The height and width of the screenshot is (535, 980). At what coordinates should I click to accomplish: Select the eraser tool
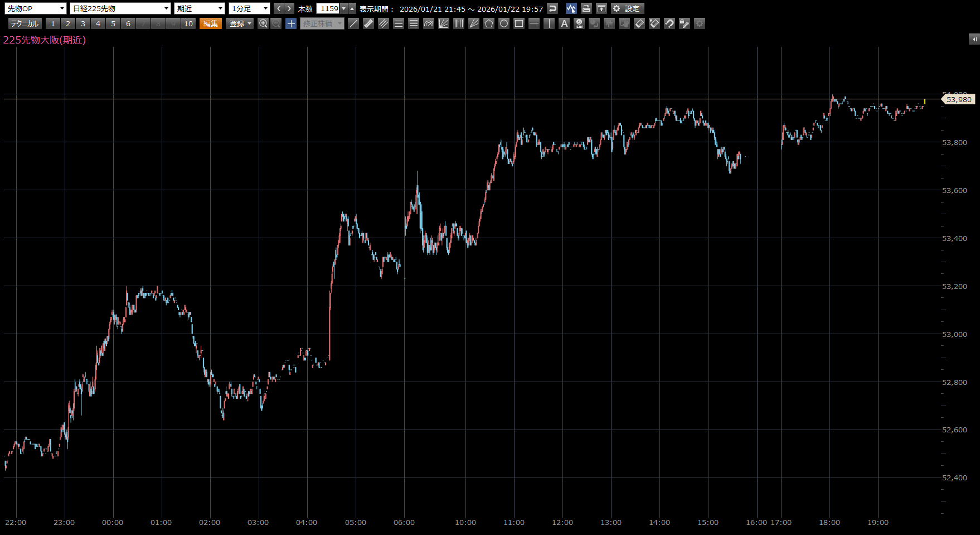coord(639,23)
